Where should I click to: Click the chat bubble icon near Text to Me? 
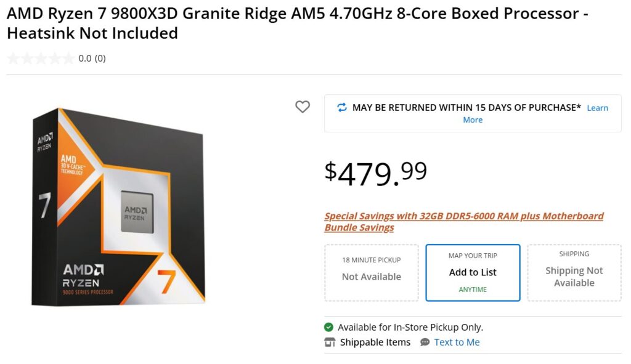click(x=425, y=342)
